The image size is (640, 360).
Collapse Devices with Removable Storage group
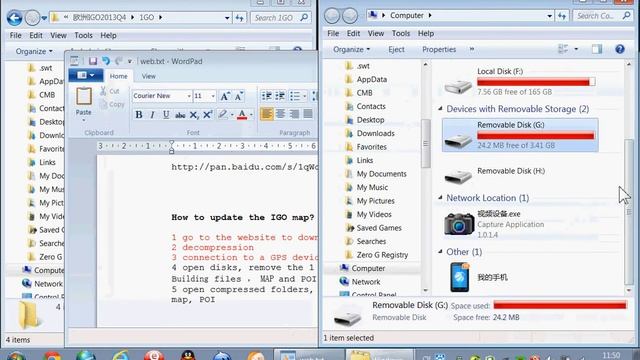coord(440,109)
